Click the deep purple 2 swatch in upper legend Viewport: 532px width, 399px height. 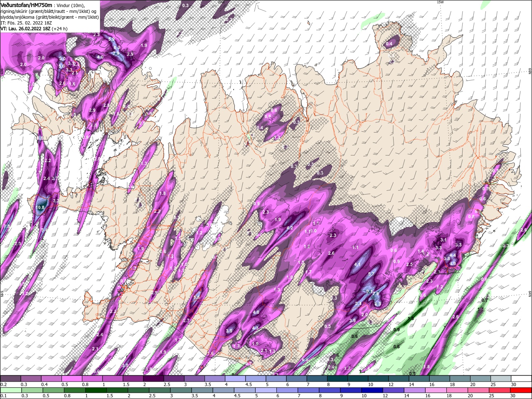pos(153,379)
